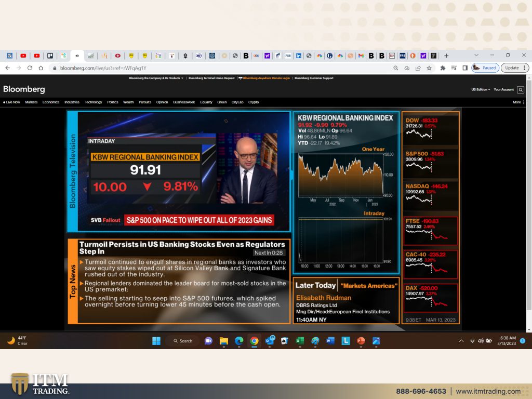This screenshot has height=399, width=532.
Task: Open the Industries section
Action: click(72, 102)
